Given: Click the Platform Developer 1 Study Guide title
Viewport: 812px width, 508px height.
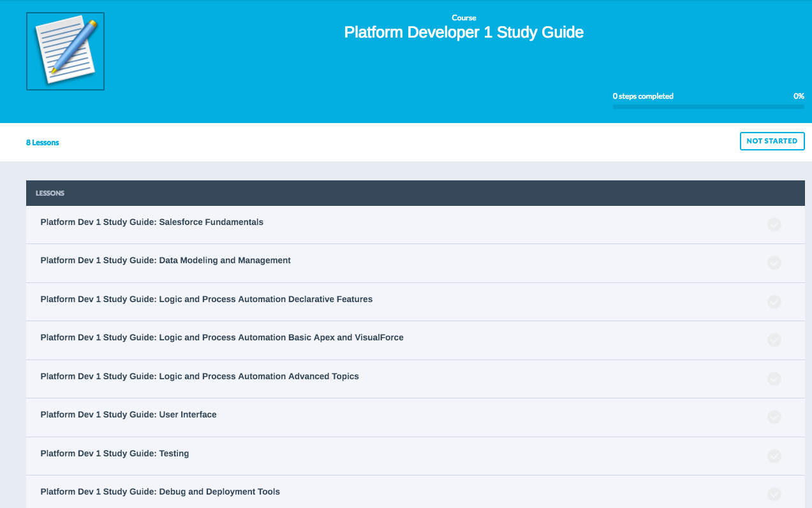Looking at the screenshot, I should point(464,33).
